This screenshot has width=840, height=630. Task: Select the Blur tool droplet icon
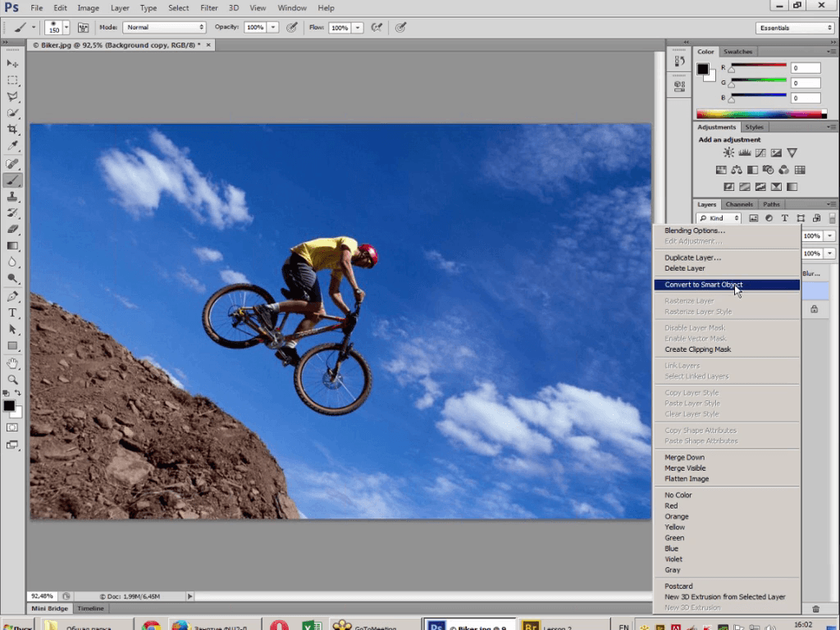pyautogui.click(x=12, y=262)
